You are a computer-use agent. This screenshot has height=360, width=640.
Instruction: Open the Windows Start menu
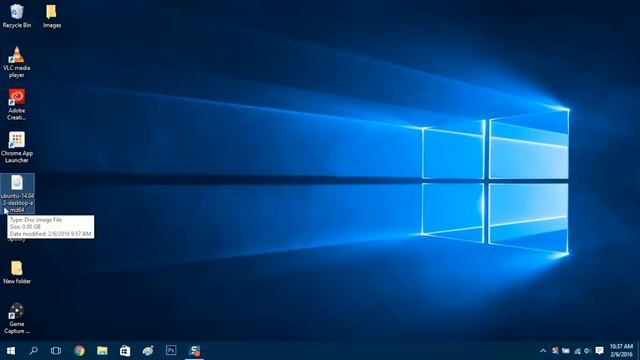click(x=11, y=351)
